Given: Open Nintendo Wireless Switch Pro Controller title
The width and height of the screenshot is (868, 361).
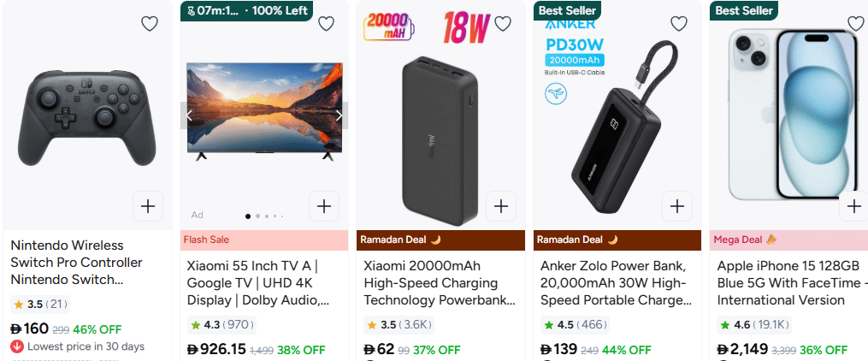Looking at the screenshot, I should pyautogui.click(x=77, y=262).
